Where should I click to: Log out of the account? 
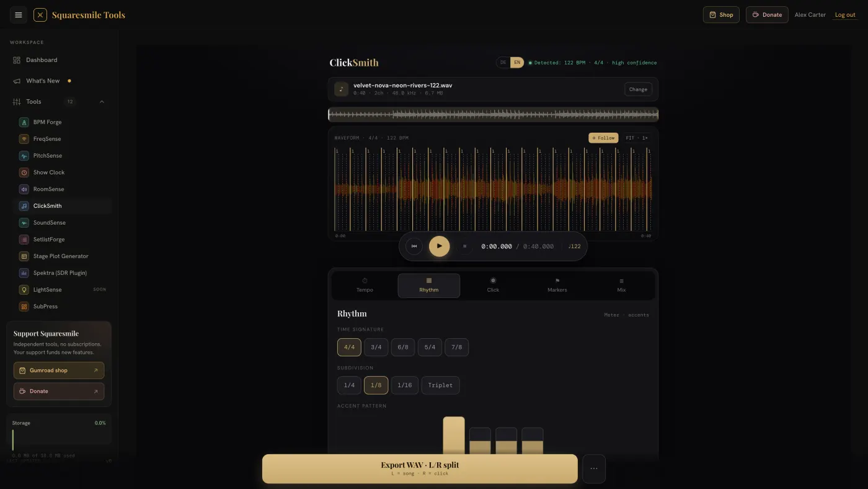coord(845,15)
